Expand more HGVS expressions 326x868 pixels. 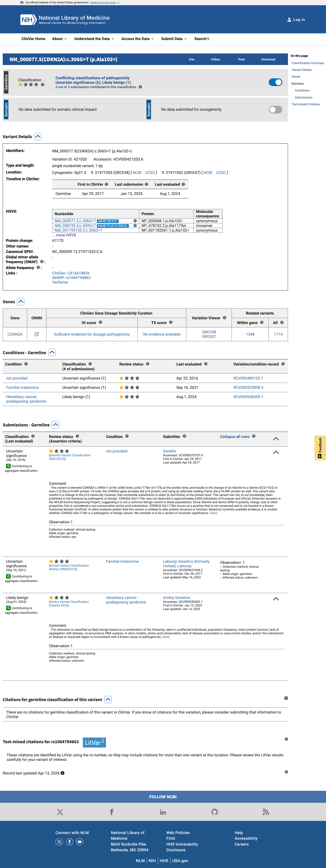tap(64, 235)
